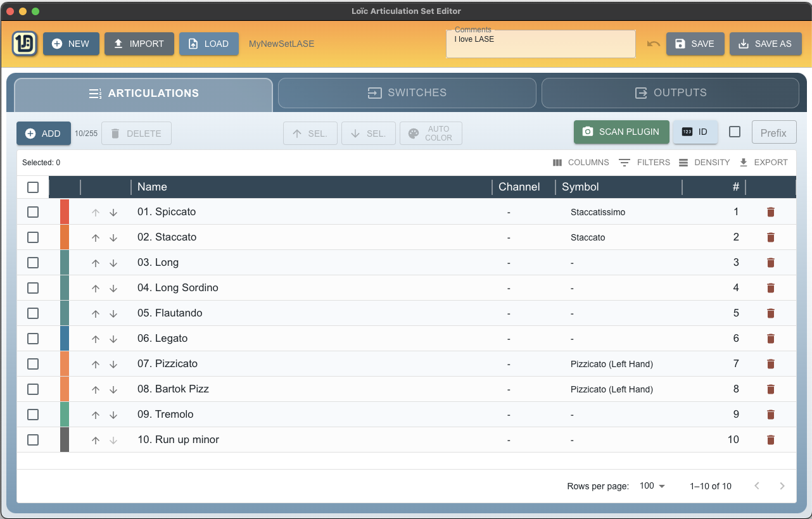Click the dark gray swatch of 10. Run up minor
The height and width of the screenshot is (519, 812).
65,439
